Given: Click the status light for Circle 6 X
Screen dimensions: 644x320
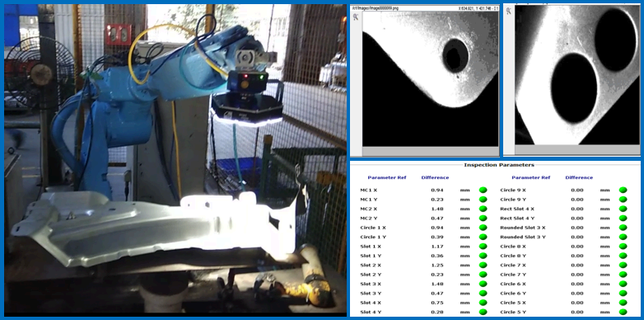Looking at the screenshot, I should (623, 284).
